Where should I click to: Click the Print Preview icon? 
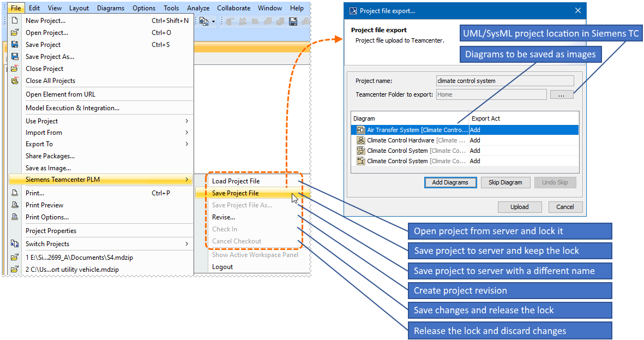(15, 205)
